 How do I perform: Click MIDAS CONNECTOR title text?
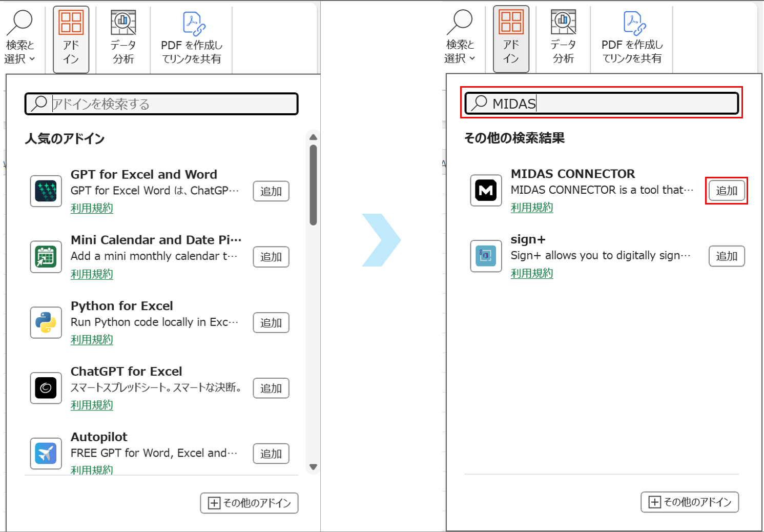pyautogui.click(x=573, y=174)
